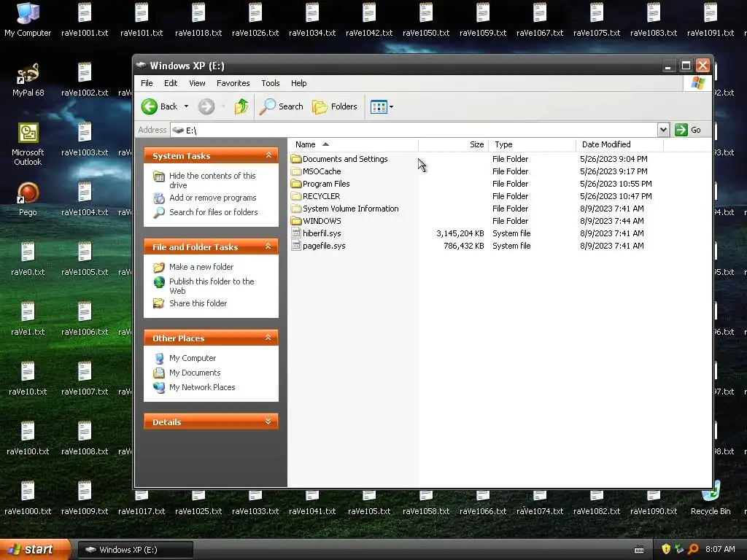Sort by the Size column header
Viewport: 747px width, 560px height.
(453, 144)
